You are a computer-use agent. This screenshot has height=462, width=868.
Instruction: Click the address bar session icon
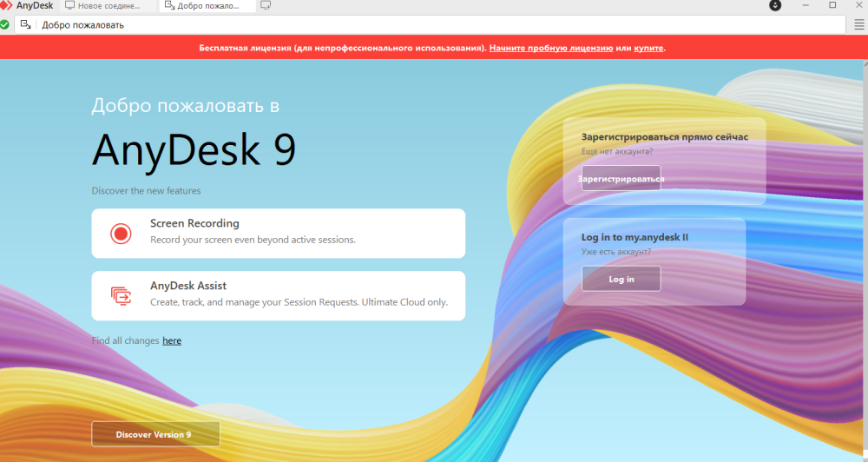pos(25,25)
